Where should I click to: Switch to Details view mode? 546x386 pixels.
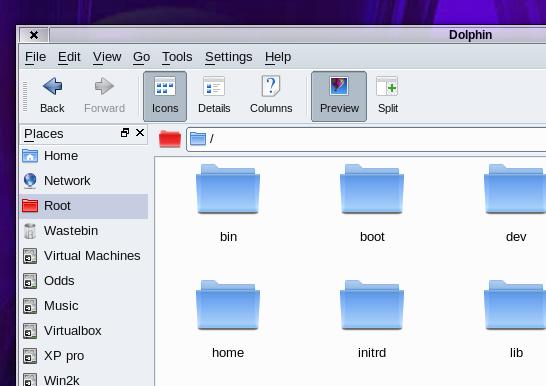[214, 96]
